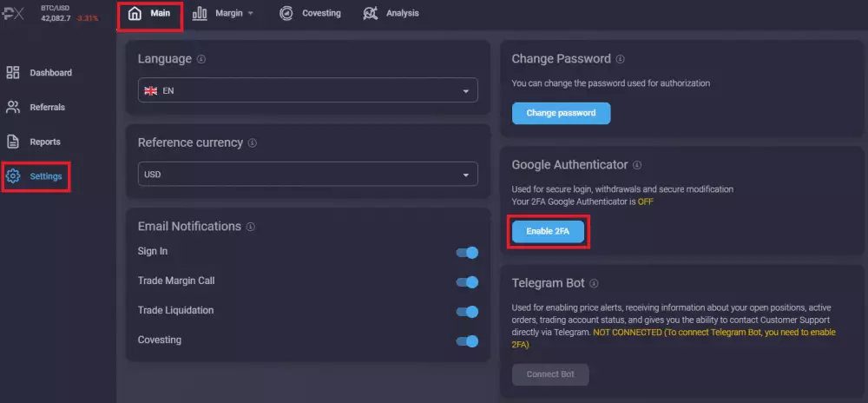Switch to the Main tab
This screenshot has height=403, width=868.
(149, 14)
